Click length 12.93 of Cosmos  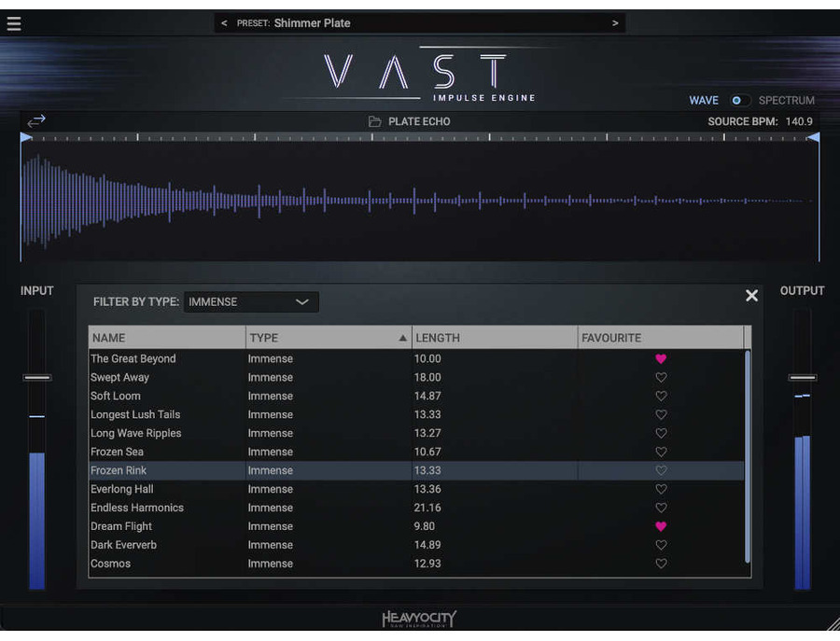427,564
